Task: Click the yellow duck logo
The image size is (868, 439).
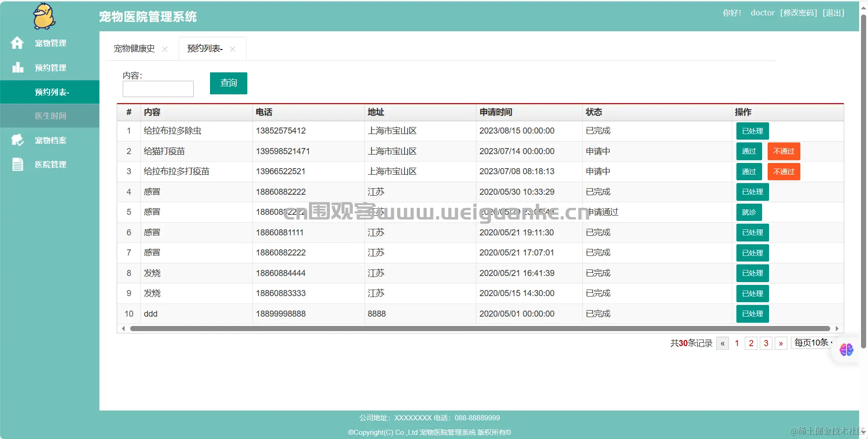Action: [x=44, y=16]
